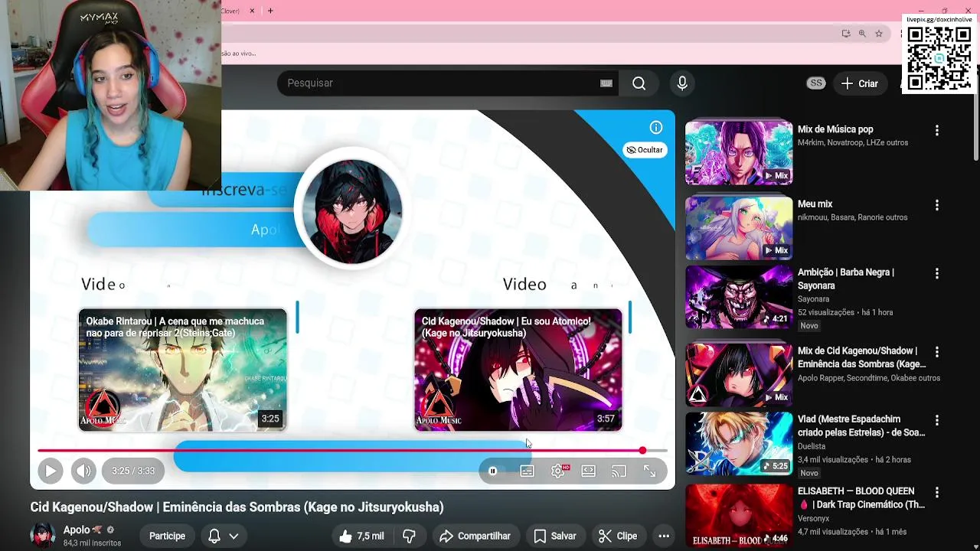This screenshot has height=551, width=980.
Task: Play Ambição Barba Negra Sayonara video
Action: tap(739, 296)
